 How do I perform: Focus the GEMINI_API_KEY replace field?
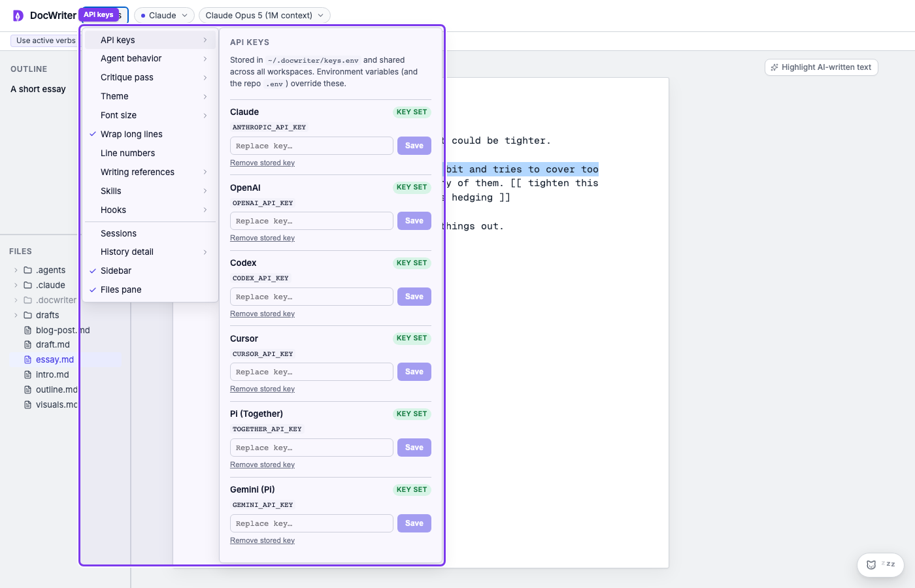tap(312, 523)
